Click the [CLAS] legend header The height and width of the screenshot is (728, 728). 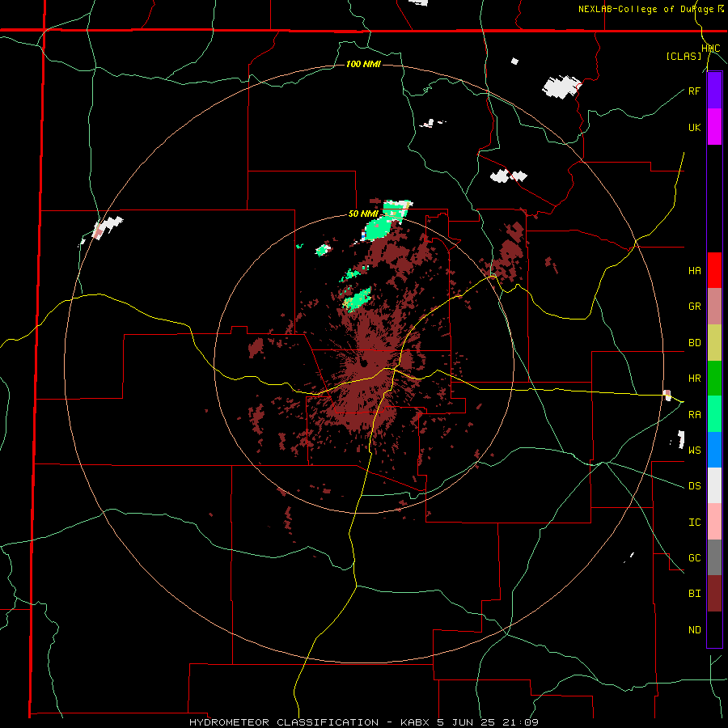(684, 56)
